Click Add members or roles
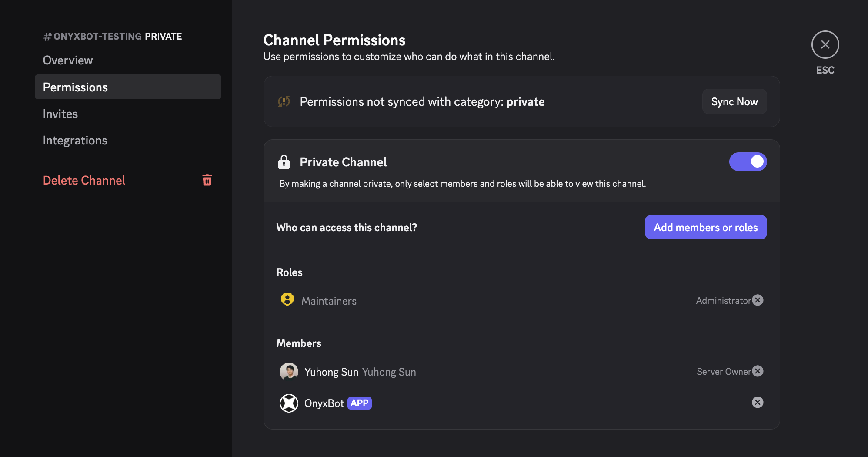 [705, 227]
